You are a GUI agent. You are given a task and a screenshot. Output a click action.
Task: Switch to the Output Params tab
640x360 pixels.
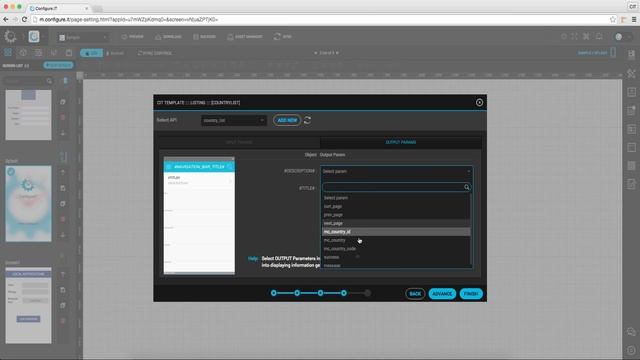[x=401, y=142]
